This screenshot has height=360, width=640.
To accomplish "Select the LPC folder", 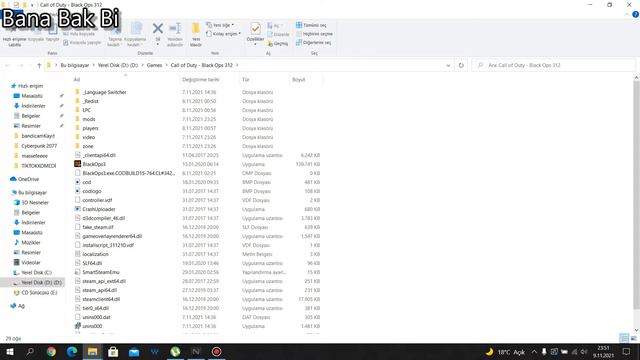I will click(x=86, y=110).
